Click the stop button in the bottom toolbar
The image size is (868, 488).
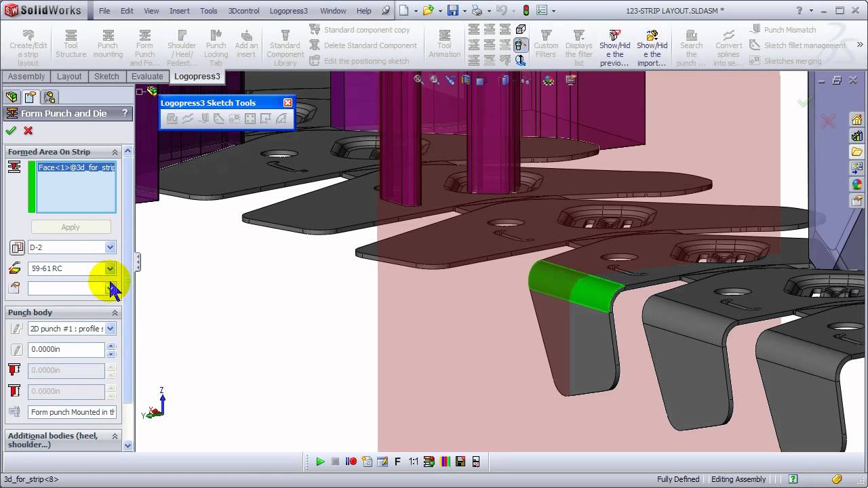click(x=336, y=462)
